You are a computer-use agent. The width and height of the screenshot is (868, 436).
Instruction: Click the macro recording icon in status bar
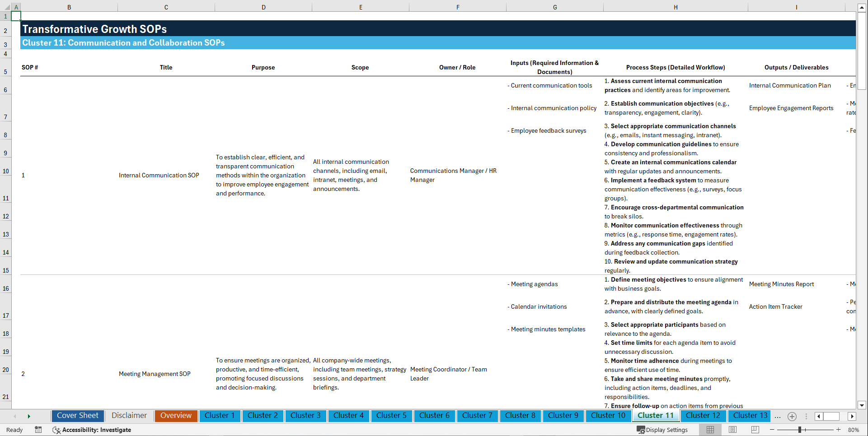[38, 430]
